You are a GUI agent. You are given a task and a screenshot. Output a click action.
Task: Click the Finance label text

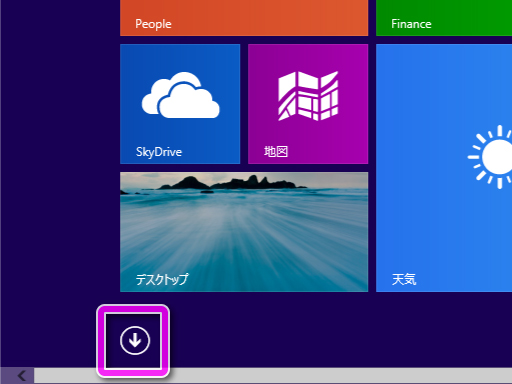411,24
